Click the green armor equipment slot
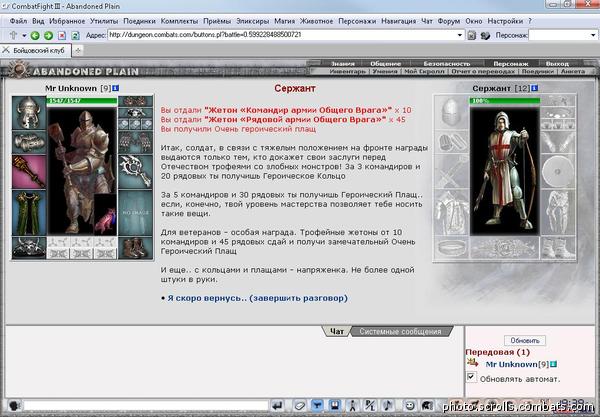600x417 pixels. (29, 213)
